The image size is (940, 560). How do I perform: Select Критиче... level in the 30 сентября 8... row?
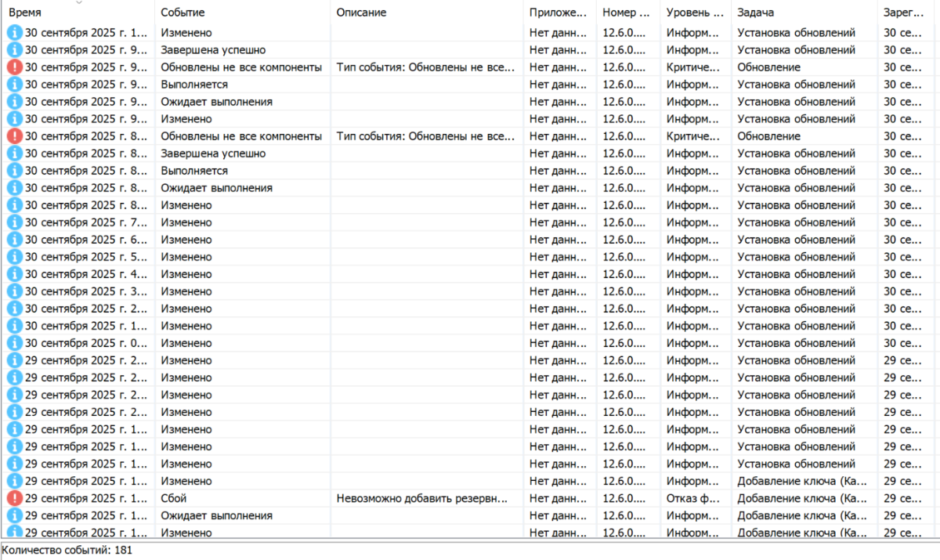(x=692, y=136)
